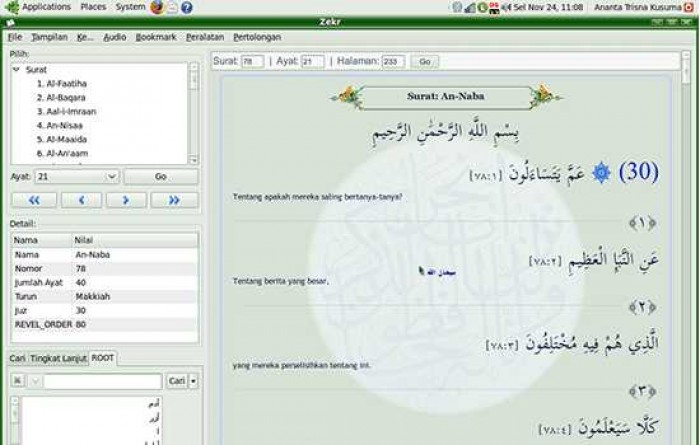Click the Nilai column header in Detail
700x445 pixels.
135,240
